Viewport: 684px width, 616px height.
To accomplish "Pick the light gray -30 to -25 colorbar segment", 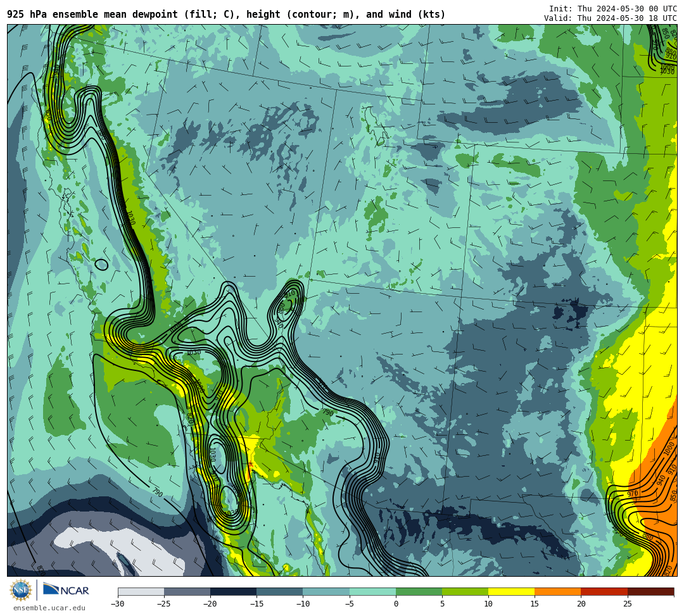I will tap(141, 592).
